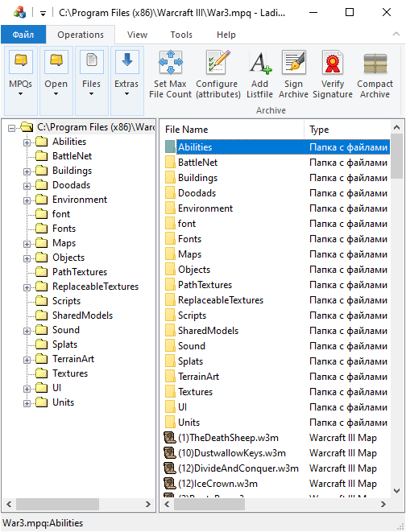
Task: Switch to the View tab
Action: [137, 35]
